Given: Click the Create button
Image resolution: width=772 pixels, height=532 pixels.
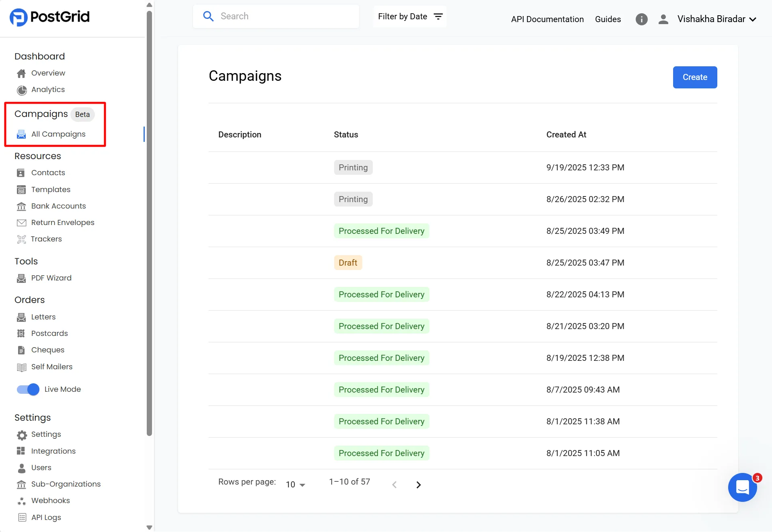Looking at the screenshot, I should pyautogui.click(x=694, y=77).
